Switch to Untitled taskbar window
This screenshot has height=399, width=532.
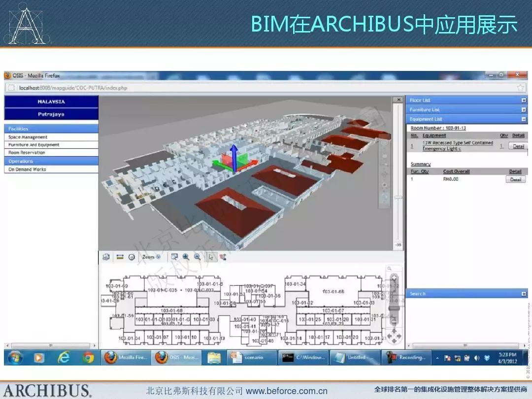coord(355,358)
